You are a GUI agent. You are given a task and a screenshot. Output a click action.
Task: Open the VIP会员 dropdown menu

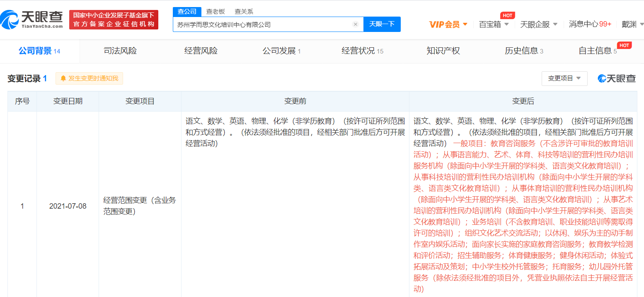(448, 24)
